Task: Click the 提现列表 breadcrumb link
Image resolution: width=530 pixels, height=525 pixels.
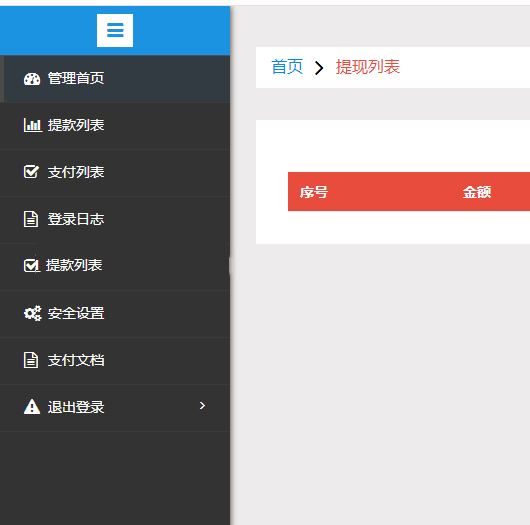Action: point(367,67)
